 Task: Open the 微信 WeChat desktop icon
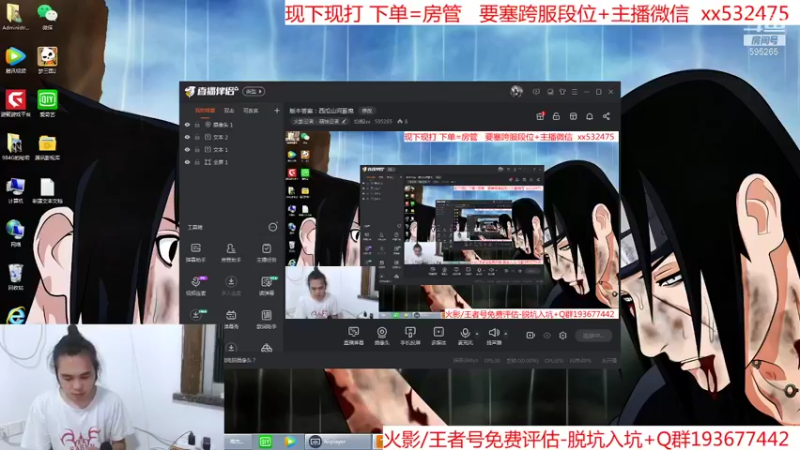coord(47,16)
